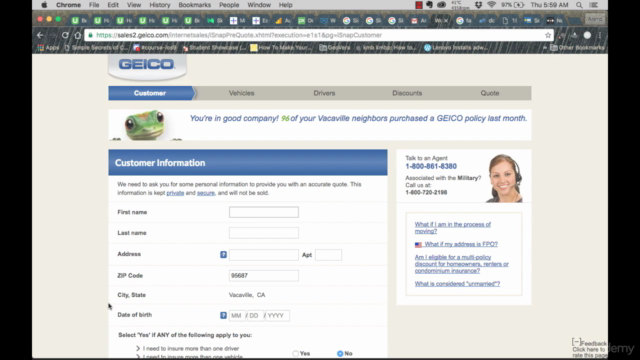Switch to the Quote step tab
Screen dimensions: 640x360
490,93
